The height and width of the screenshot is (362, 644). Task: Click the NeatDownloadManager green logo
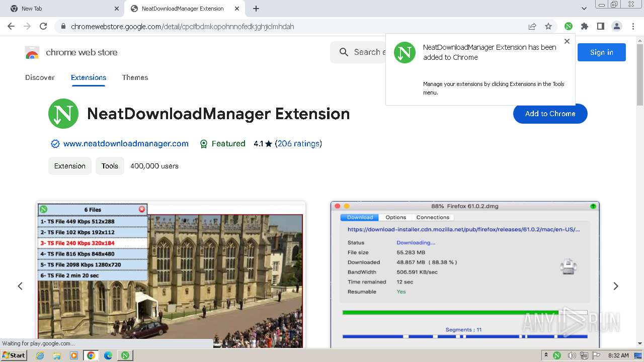click(x=63, y=114)
